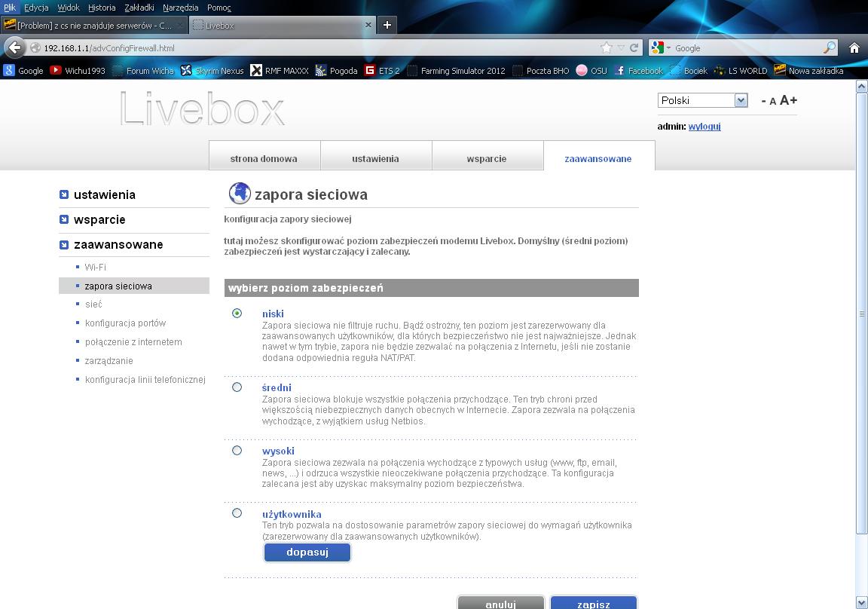Open the browser home page icon
868x609 pixels.
(854, 48)
